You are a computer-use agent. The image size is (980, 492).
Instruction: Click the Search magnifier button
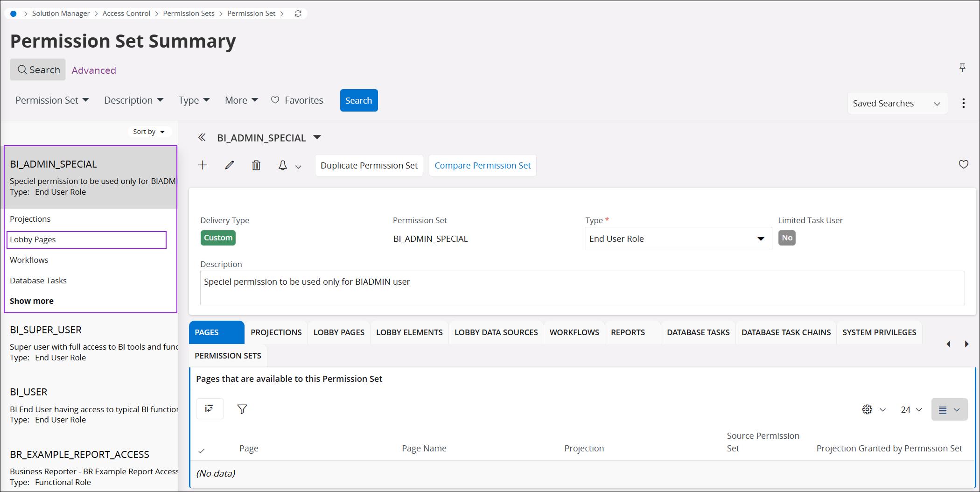click(x=38, y=70)
